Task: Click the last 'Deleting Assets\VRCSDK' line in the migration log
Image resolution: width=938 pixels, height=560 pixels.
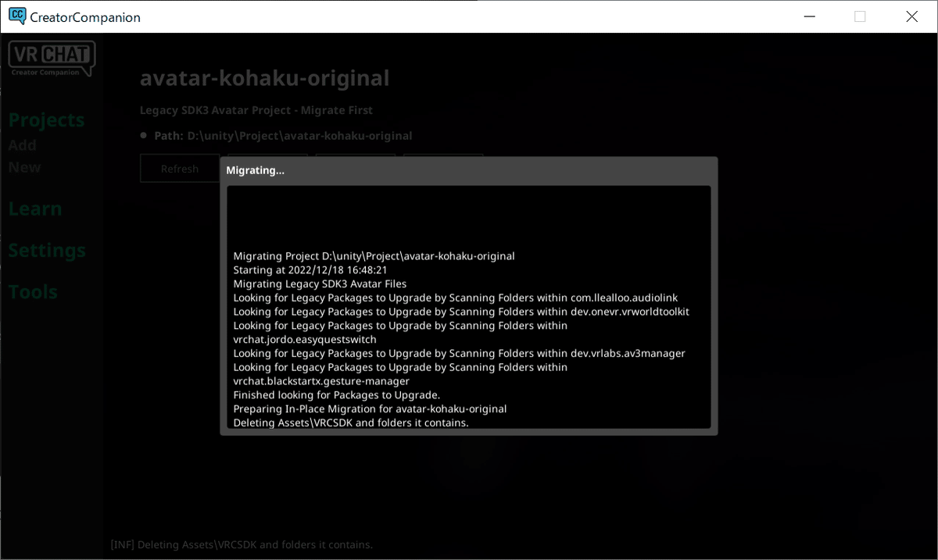Action: tap(351, 423)
